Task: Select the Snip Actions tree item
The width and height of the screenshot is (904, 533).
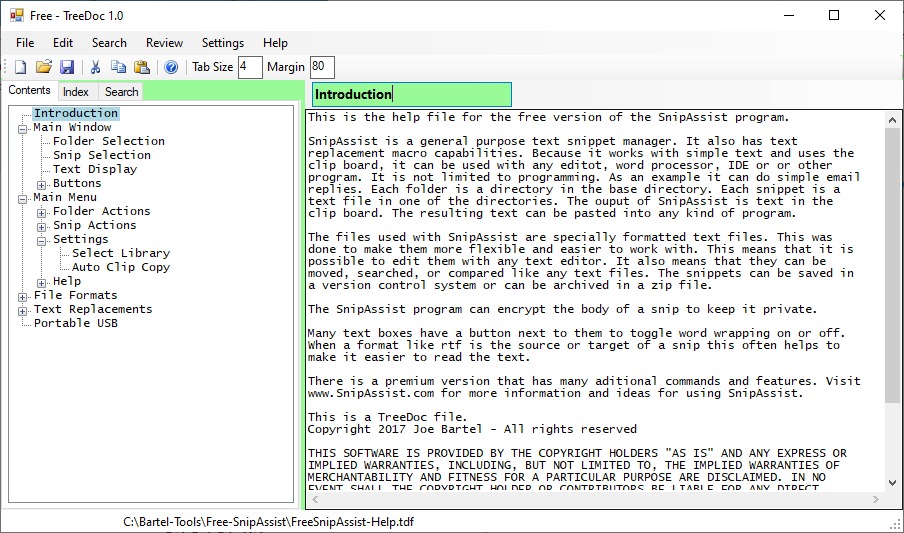Action: point(95,225)
